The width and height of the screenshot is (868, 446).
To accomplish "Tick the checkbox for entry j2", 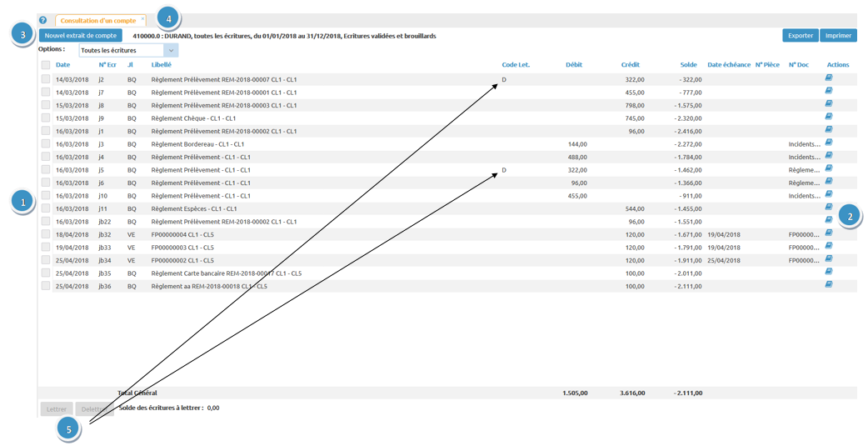I will tap(46, 79).
